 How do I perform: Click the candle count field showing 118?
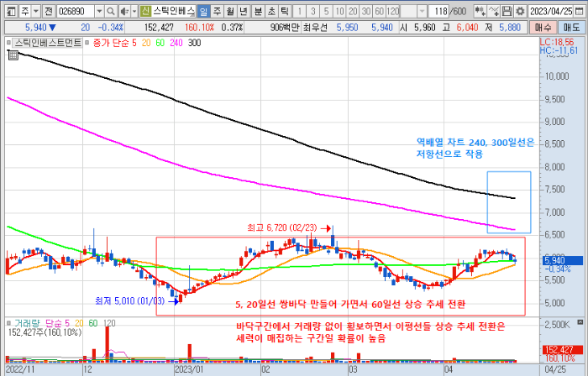coord(439,12)
